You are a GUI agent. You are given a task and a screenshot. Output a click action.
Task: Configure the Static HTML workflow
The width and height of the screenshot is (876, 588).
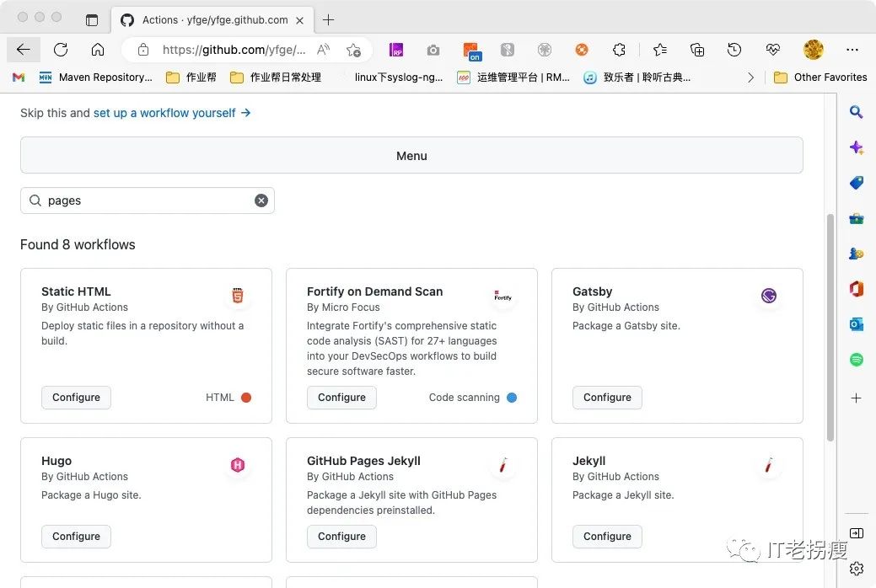(x=76, y=398)
